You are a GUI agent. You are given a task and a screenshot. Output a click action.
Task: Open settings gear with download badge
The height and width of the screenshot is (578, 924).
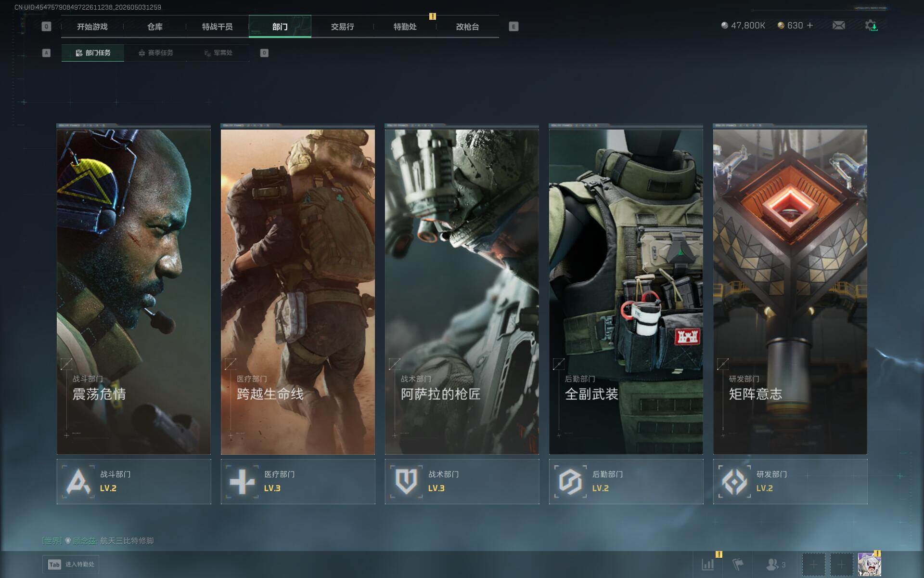tap(872, 26)
